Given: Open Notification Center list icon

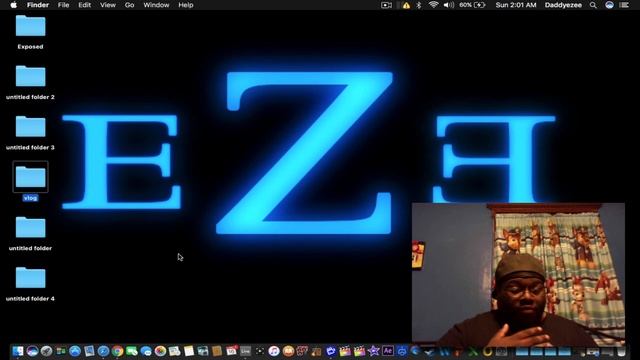Looking at the screenshot, I should click(624, 5).
